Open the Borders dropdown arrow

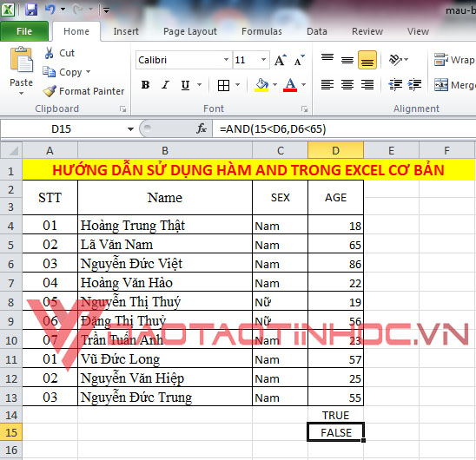pyautogui.click(x=237, y=85)
